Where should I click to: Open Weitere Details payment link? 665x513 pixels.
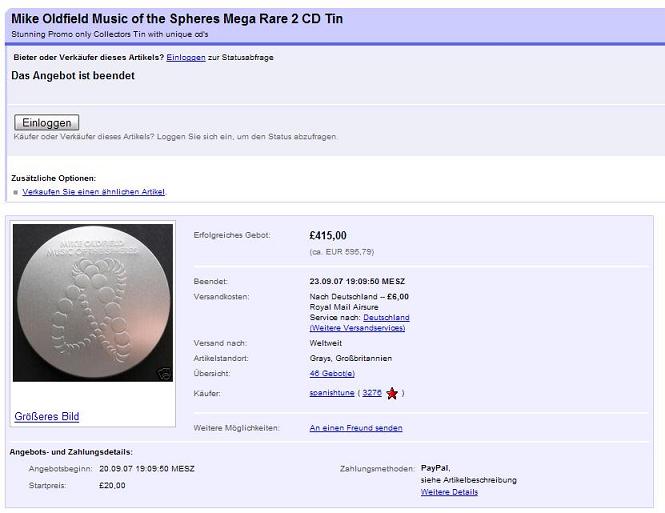(449, 491)
